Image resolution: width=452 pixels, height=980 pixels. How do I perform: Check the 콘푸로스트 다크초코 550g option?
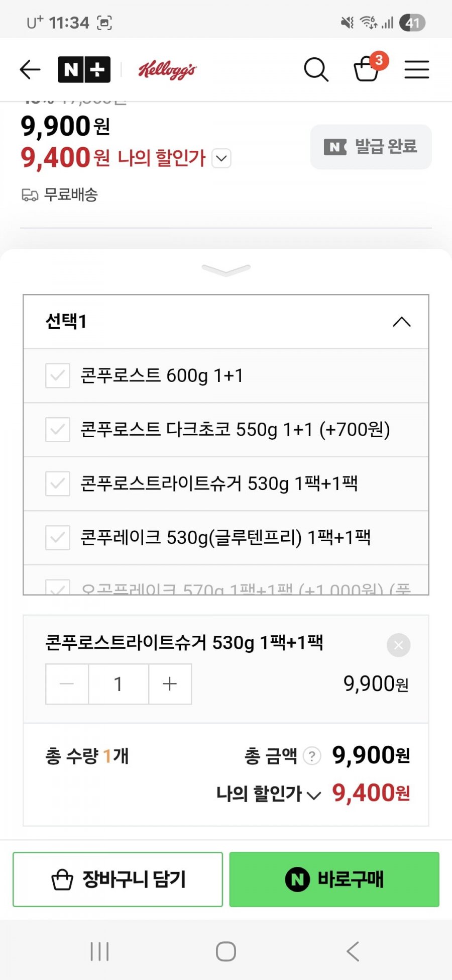pyautogui.click(x=58, y=430)
